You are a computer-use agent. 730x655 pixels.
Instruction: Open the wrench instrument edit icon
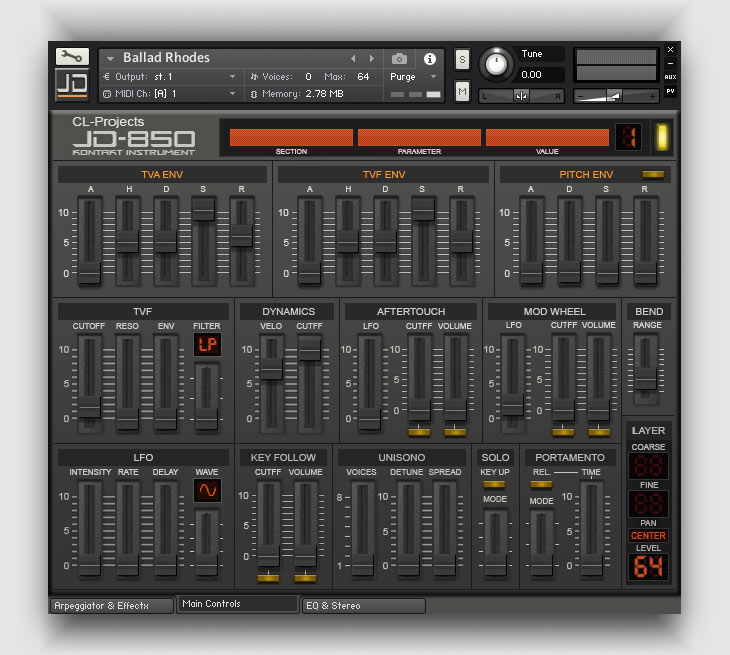point(72,56)
